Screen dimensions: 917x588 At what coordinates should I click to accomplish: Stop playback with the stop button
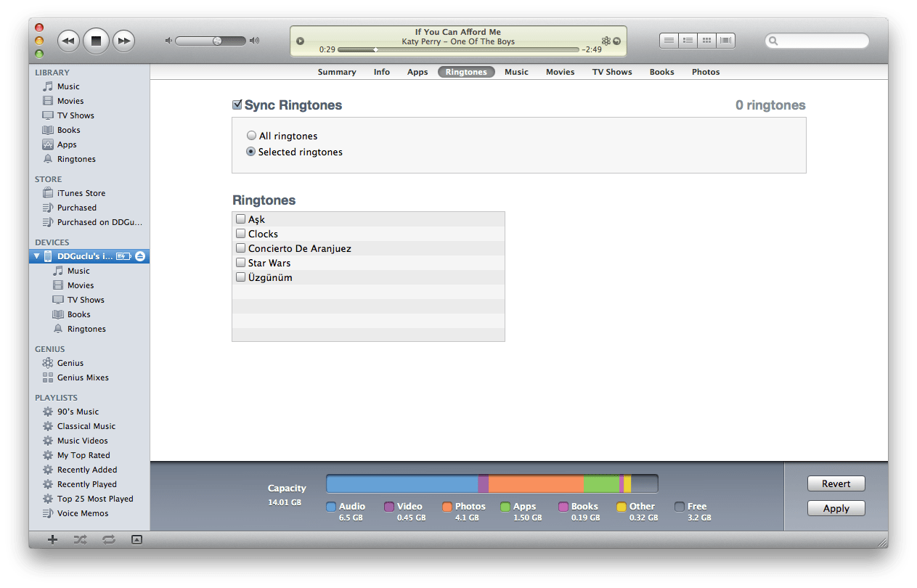[96, 41]
